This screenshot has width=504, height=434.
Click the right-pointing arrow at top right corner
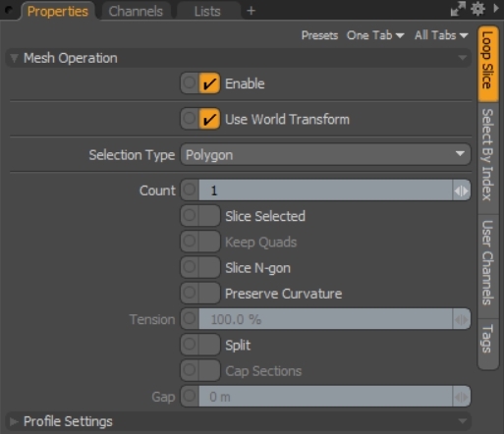pyautogui.click(x=496, y=9)
